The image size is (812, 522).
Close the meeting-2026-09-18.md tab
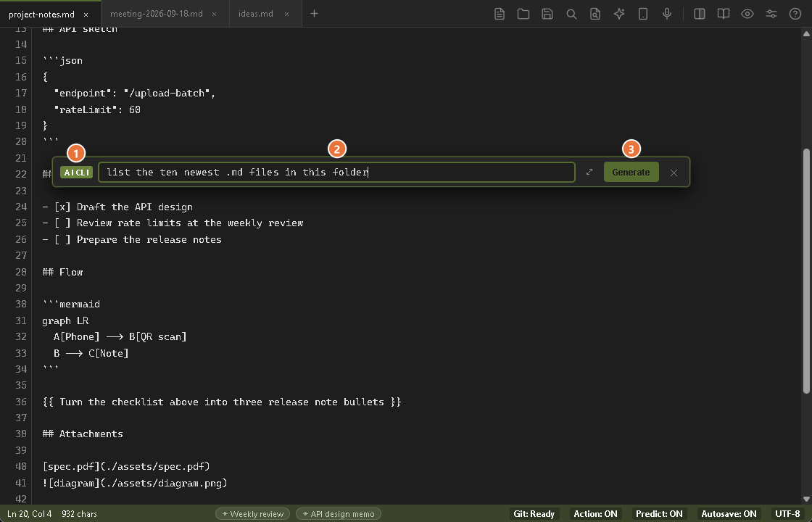point(214,14)
